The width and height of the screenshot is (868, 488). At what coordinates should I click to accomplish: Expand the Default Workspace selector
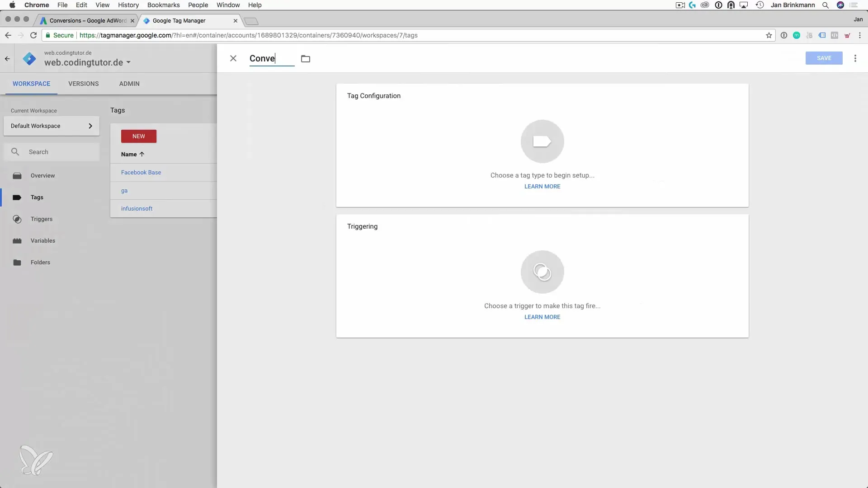click(x=52, y=126)
